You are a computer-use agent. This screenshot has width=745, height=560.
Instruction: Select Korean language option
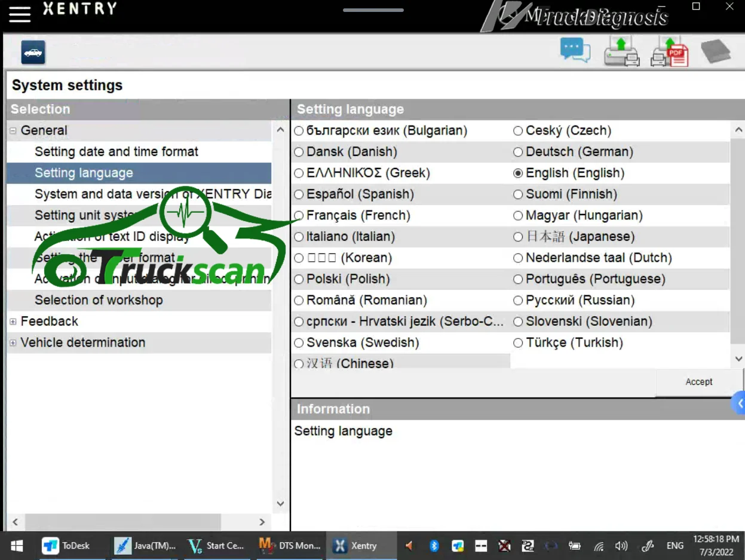tap(299, 258)
